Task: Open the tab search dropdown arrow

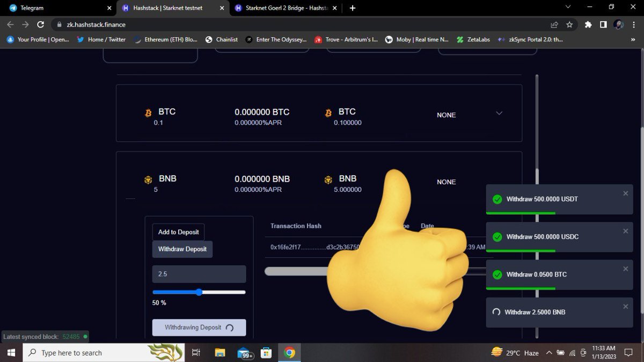Action: (568, 7)
